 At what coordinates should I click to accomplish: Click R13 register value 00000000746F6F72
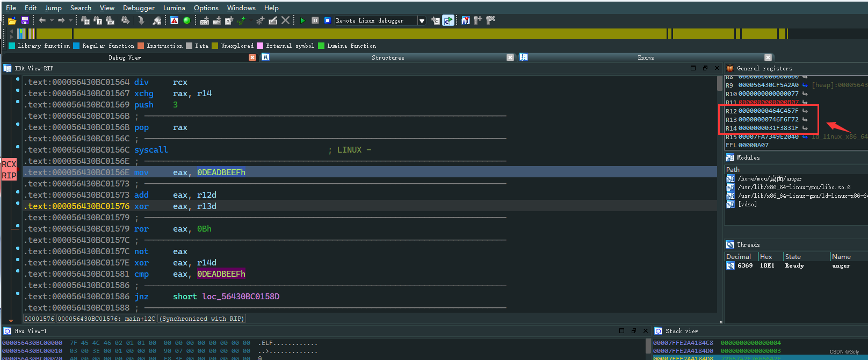[768, 119]
